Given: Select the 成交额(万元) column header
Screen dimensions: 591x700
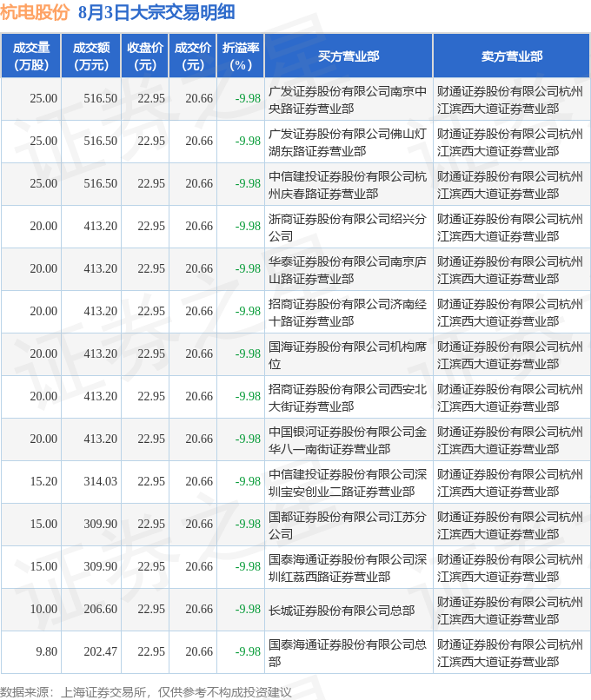Looking at the screenshot, I should (91, 56).
